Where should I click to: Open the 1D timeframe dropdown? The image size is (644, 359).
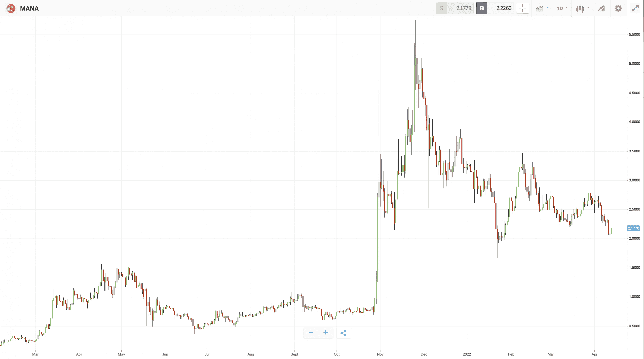tap(562, 8)
